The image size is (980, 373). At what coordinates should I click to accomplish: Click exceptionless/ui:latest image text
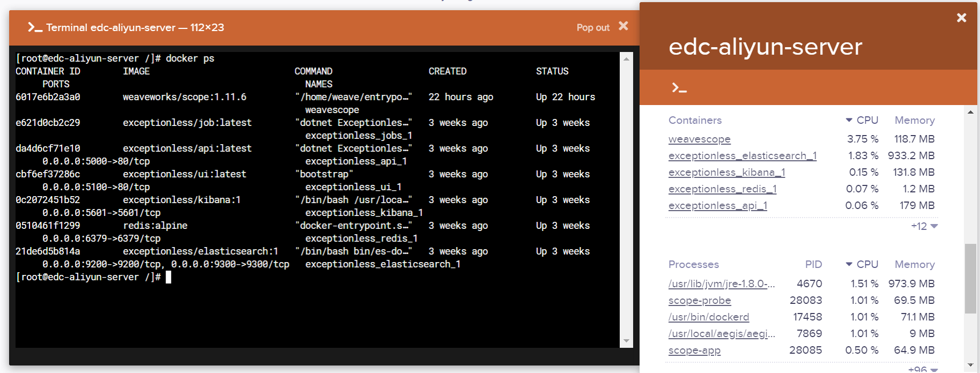[x=184, y=174]
